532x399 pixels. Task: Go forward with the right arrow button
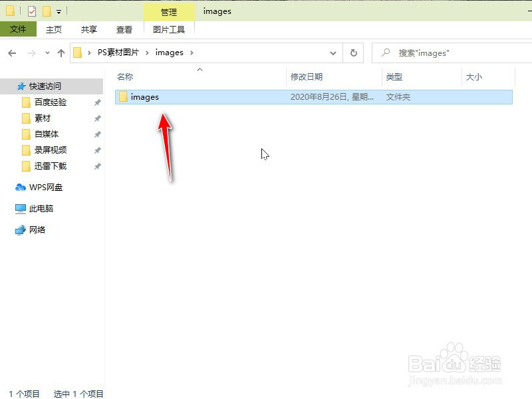(x=31, y=53)
